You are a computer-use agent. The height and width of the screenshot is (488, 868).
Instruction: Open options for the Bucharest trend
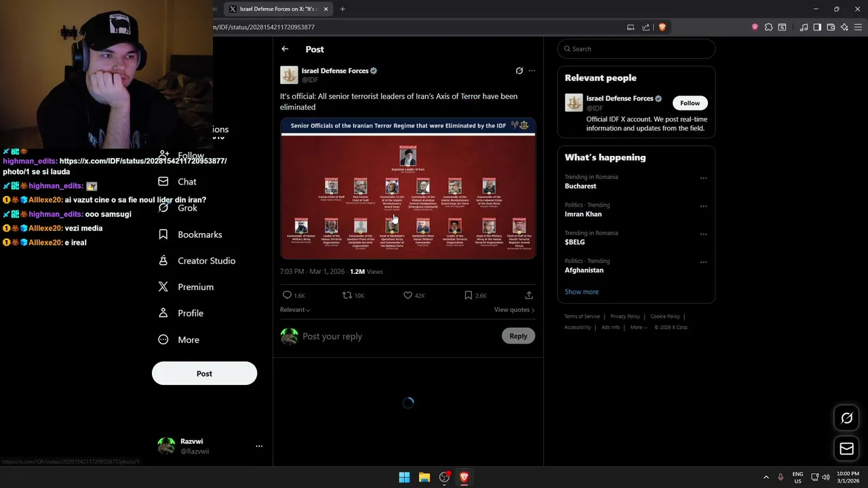(703, 178)
